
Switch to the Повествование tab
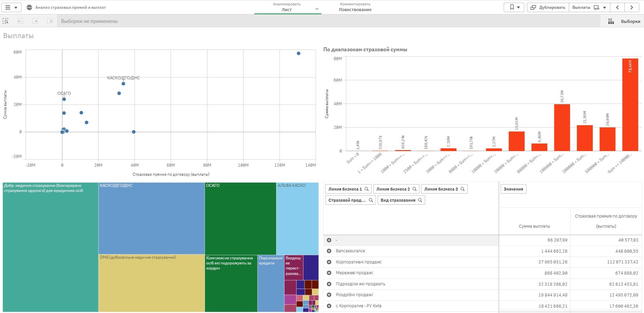[355, 7]
